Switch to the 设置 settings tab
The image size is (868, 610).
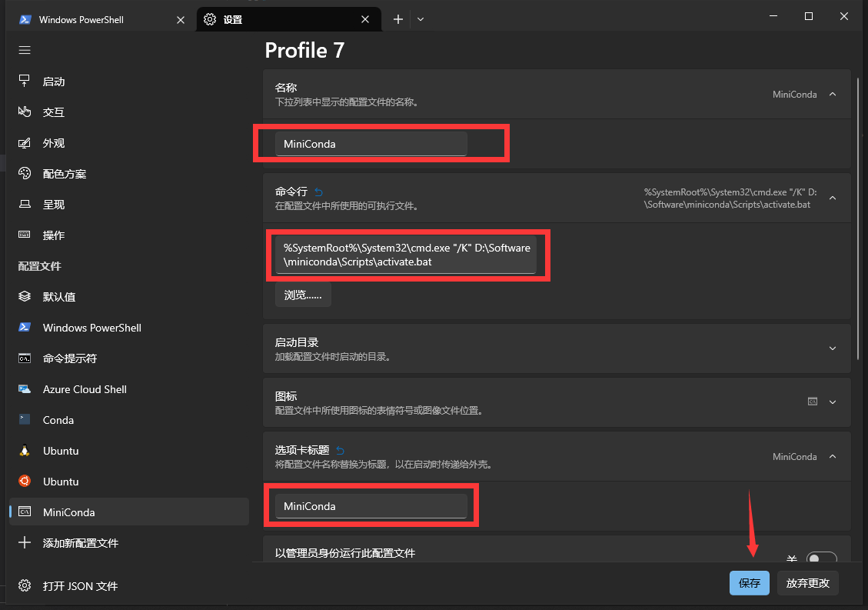[x=288, y=19]
